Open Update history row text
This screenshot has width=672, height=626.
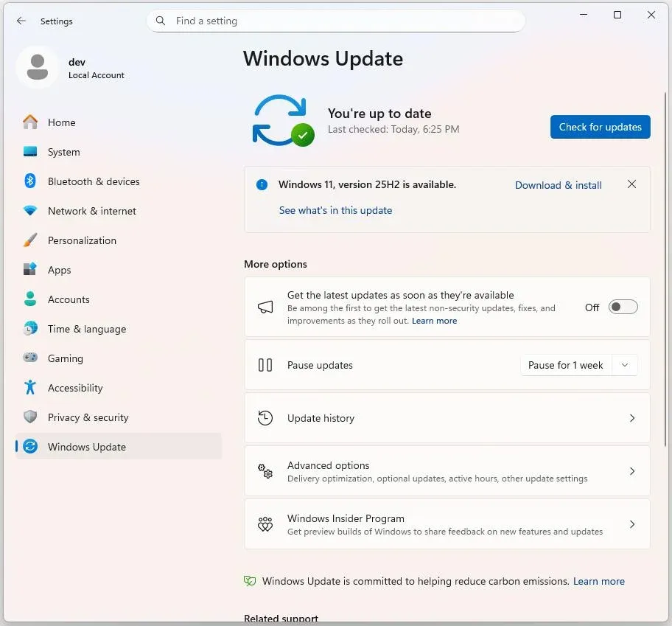321,418
